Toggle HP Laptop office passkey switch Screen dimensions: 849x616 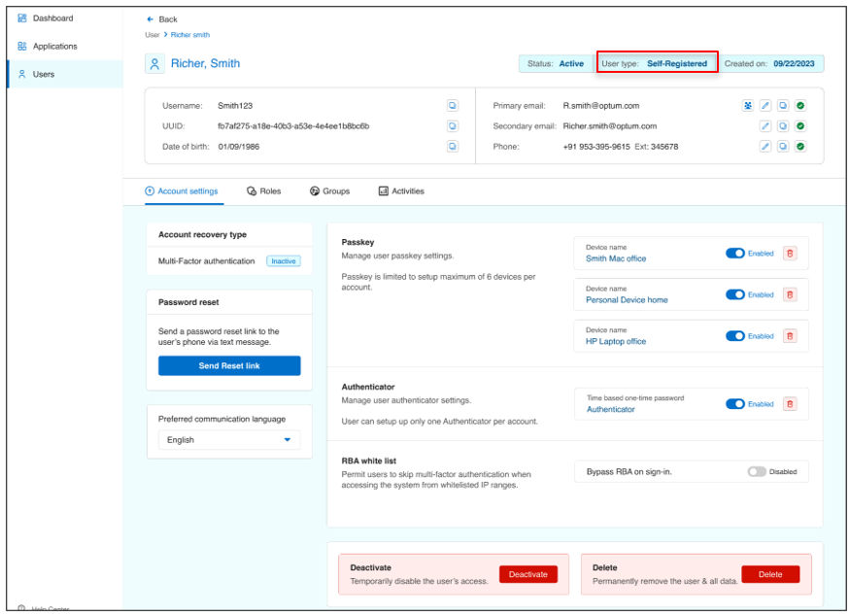click(x=735, y=336)
